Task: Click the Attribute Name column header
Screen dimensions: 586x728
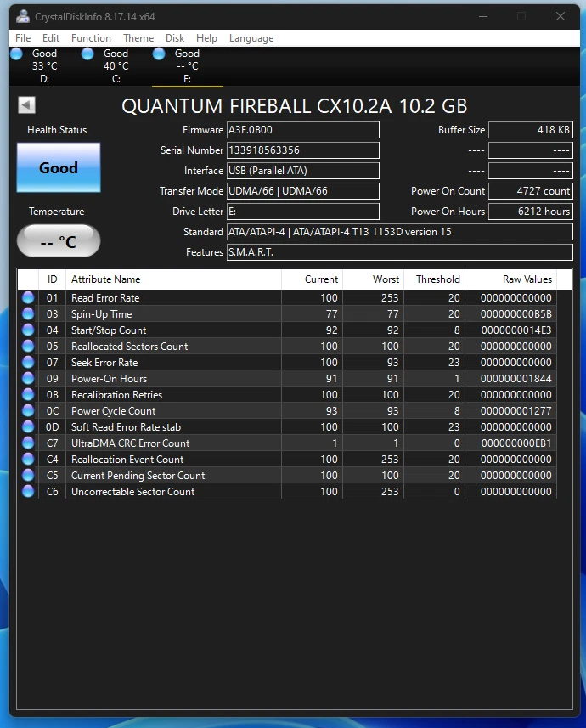Action: [173, 279]
